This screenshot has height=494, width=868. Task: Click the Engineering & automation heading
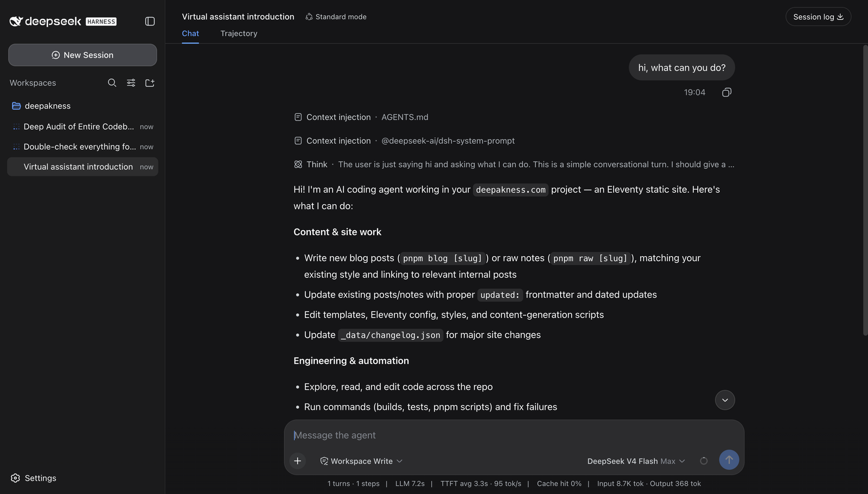coord(351,360)
